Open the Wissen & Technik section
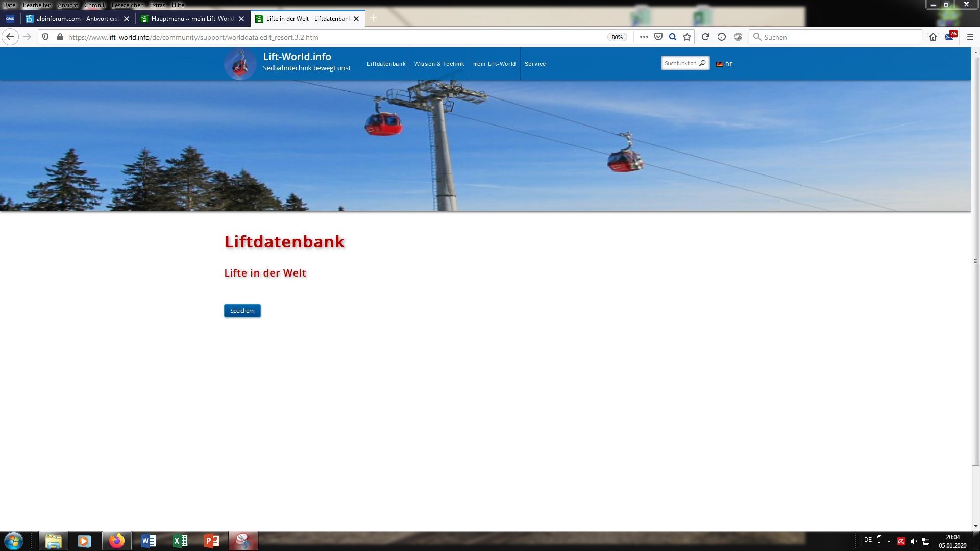 coord(439,64)
